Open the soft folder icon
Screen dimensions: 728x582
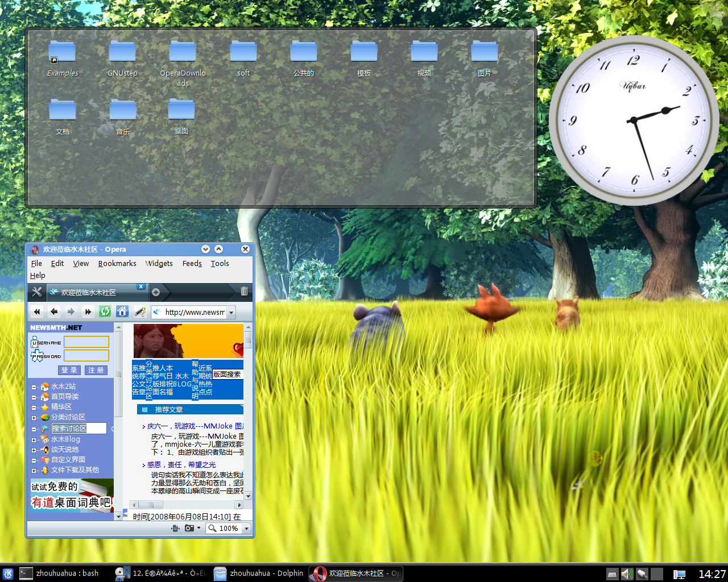243,59
